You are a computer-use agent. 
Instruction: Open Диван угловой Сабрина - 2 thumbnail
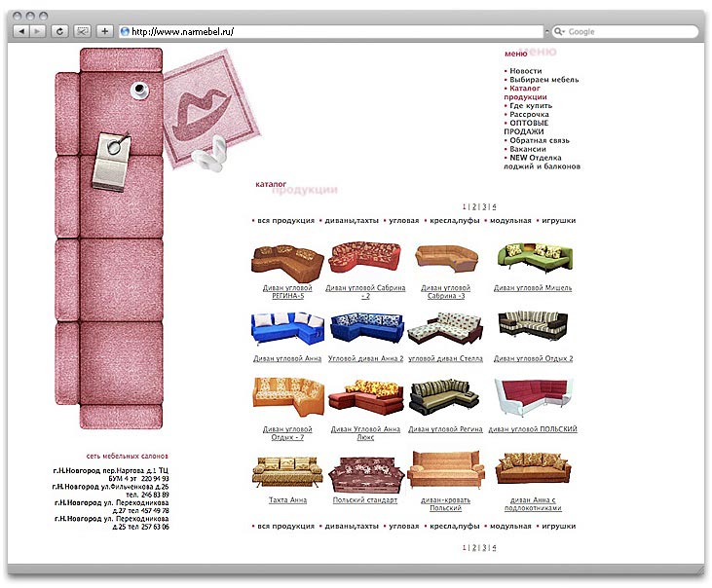tap(365, 257)
